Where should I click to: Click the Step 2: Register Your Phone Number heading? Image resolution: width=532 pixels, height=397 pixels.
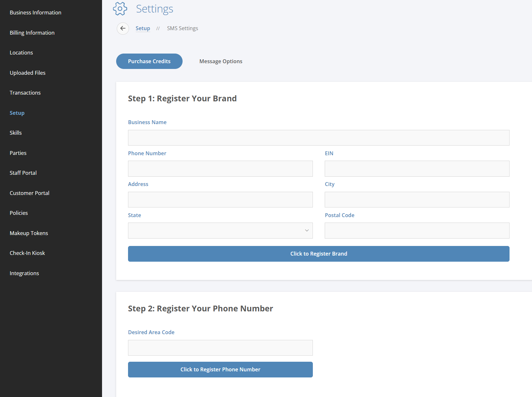201,308
